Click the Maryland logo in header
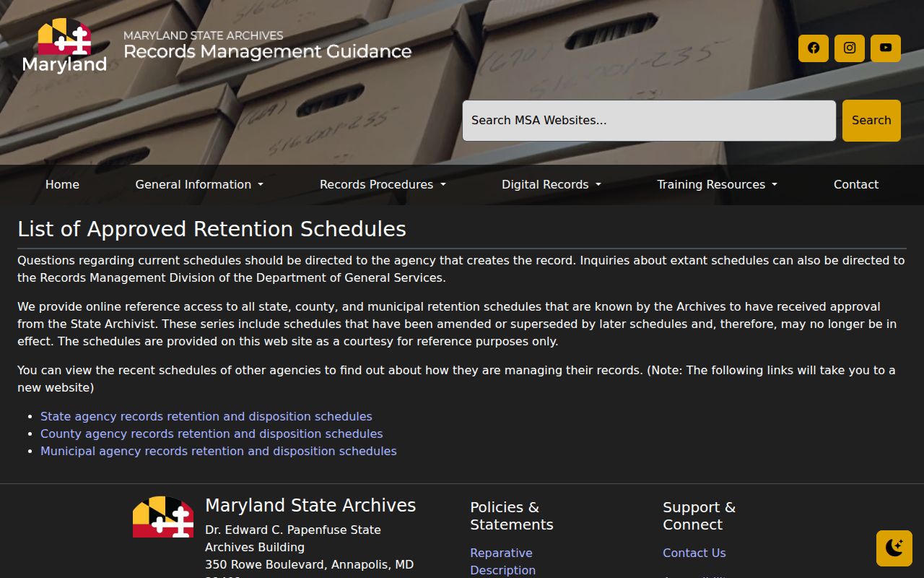Viewport: 924px width, 578px height. point(64,46)
